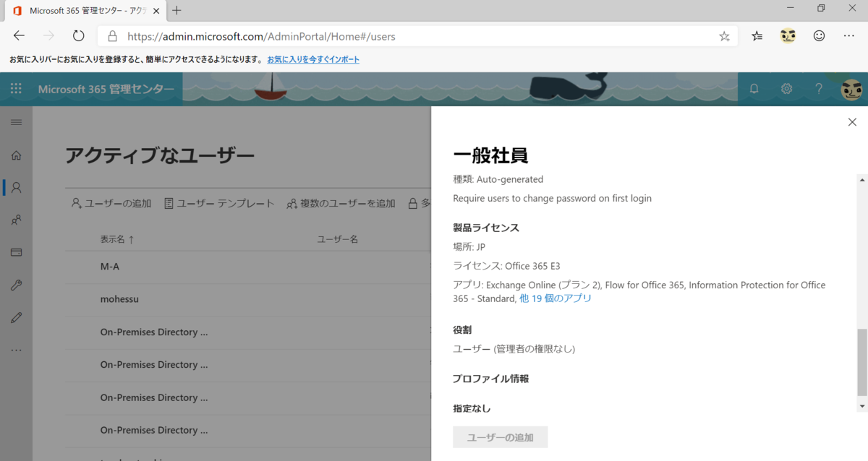Click scrollbar down arrow in panel

coord(861,407)
